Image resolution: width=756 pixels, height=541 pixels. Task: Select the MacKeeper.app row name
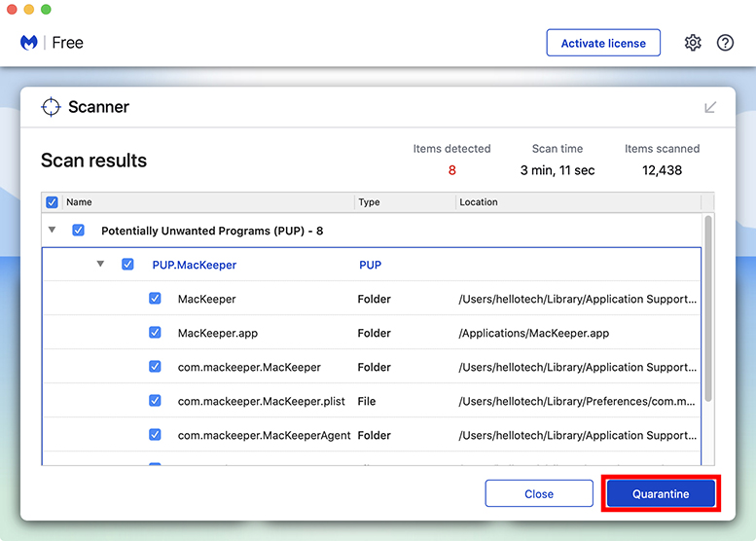[218, 333]
